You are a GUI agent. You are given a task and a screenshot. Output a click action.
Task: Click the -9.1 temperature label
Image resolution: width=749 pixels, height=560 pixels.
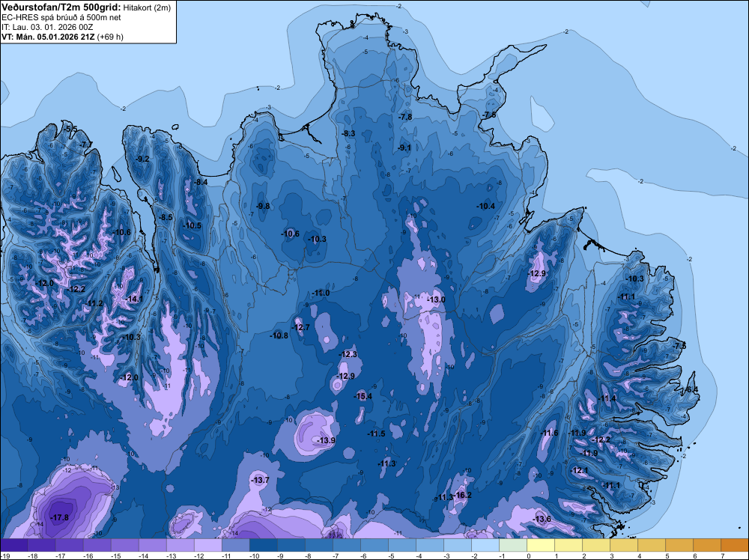pos(404,147)
